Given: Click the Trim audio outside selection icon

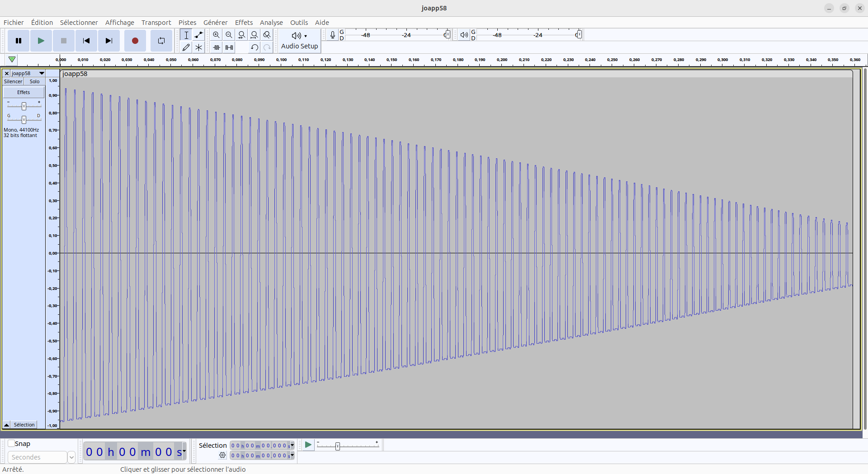Looking at the screenshot, I should pyautogui.click(x=217, y=47).
